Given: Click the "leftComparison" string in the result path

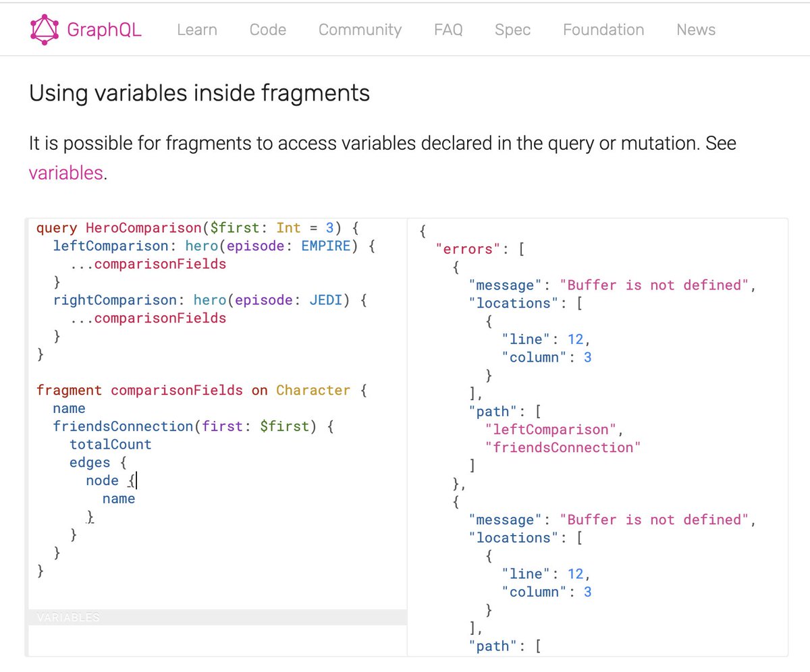Looking at the screenshot, I should (x=551, y=429).
